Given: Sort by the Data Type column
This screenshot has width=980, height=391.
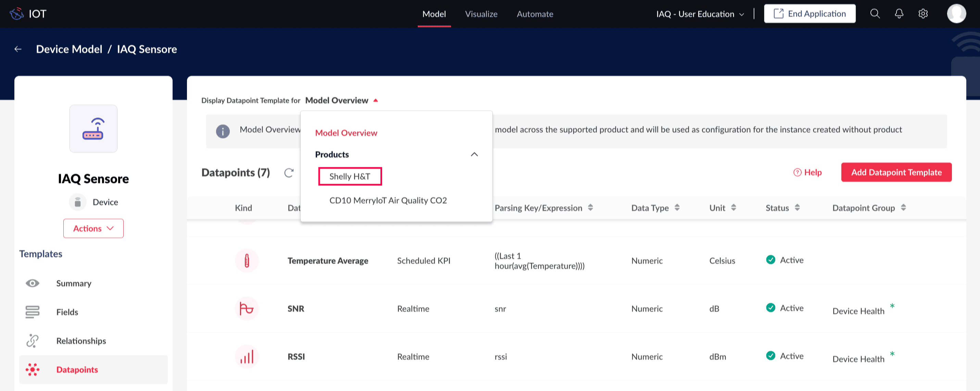Looking at the screenshot, I should [x=677, y=208].
